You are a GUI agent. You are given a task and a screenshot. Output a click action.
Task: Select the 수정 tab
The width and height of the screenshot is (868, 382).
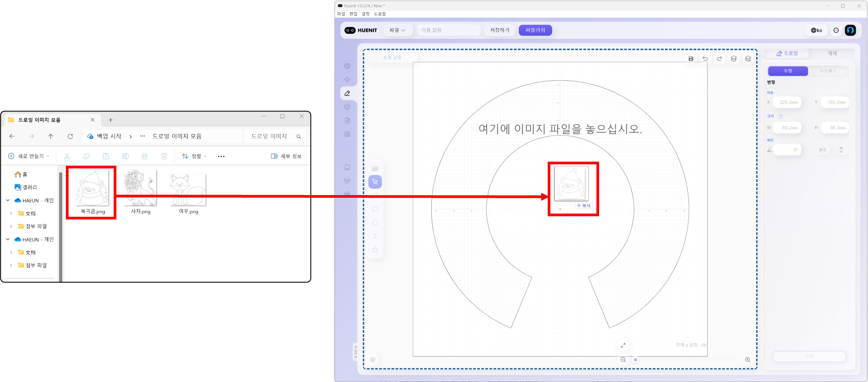pyautogui.click(x=788, y=71)
